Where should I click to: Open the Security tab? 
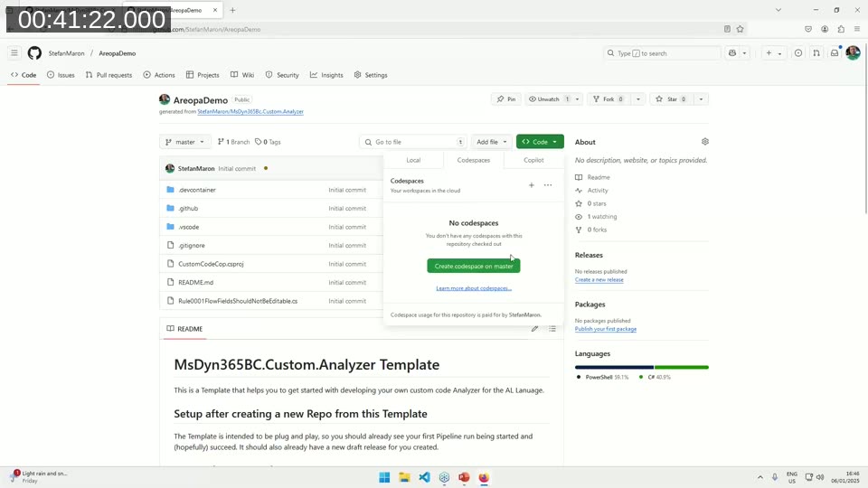pyautogui.click(x=282, y=75)
